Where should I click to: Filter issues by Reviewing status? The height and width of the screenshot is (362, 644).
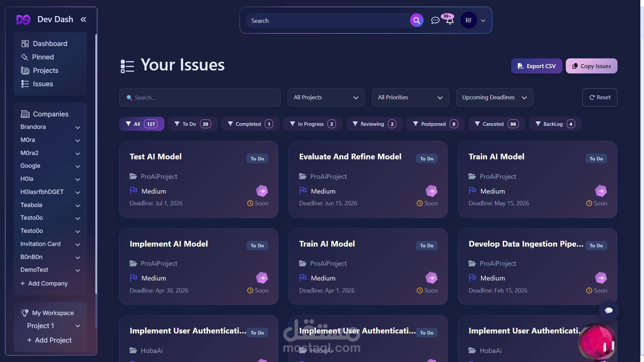[375, 124]
